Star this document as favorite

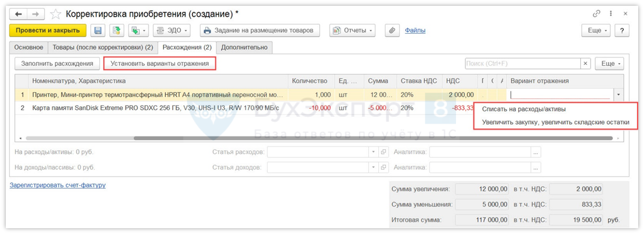tap(56, 14)
